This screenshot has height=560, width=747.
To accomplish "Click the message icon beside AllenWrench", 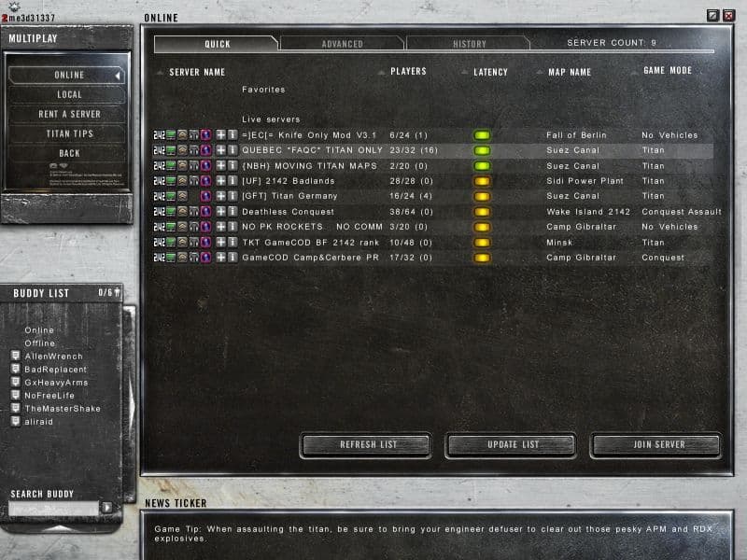I will (x=15, y=356).
